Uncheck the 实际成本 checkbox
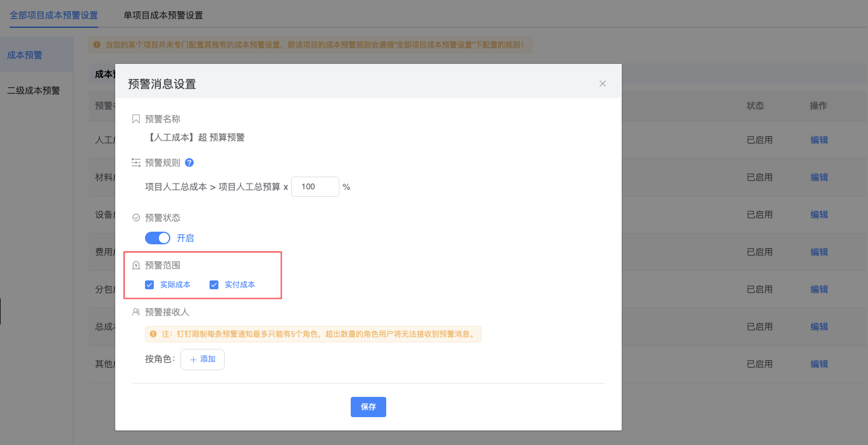Screen dimensions: 868x445 [x=149, y=285]
